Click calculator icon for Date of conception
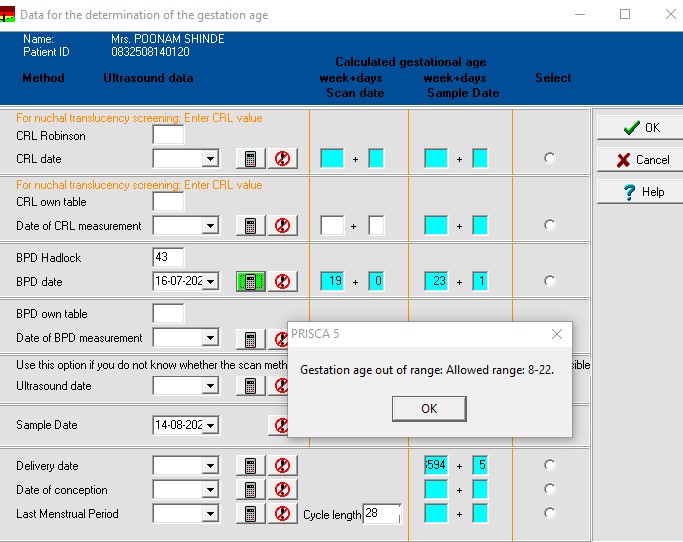 click(251, 490)
